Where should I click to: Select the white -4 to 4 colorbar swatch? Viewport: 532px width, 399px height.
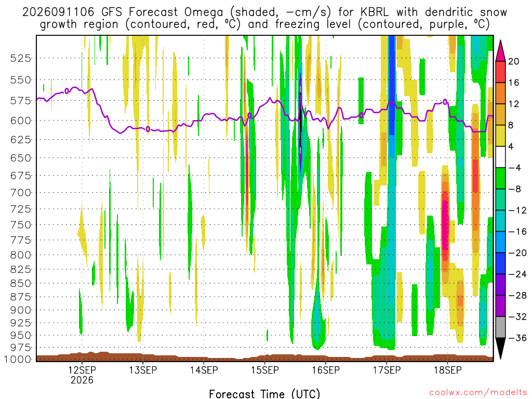[500, 157]
